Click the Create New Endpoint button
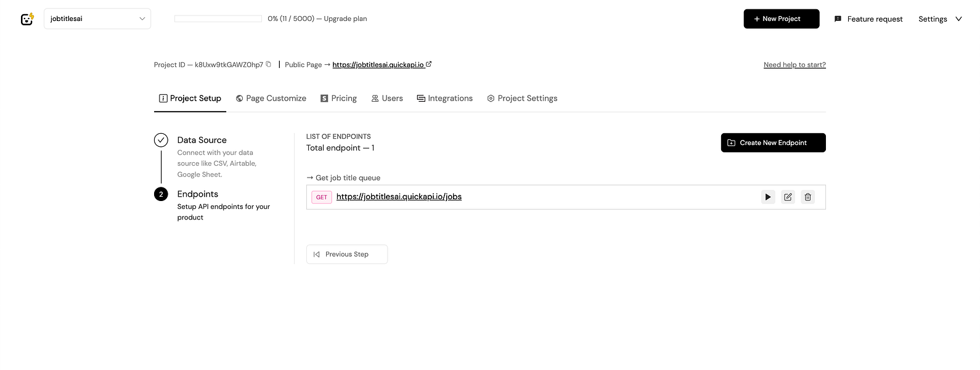The image size is (980, 370). pos(773,142)
